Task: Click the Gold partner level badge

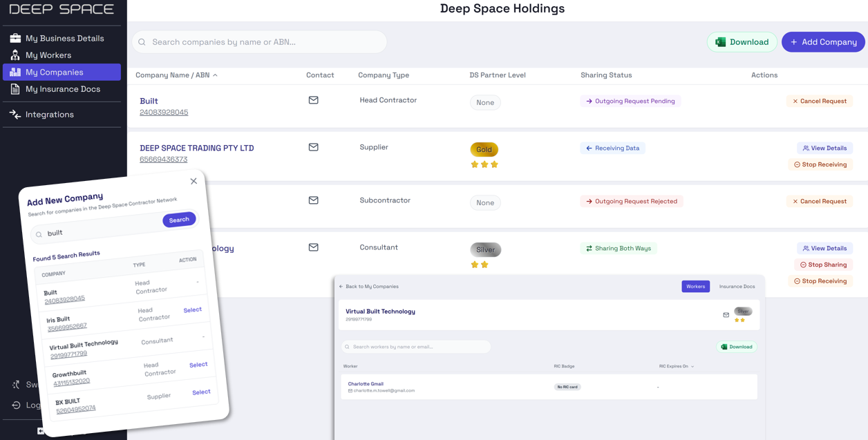Action: [484, 149]
